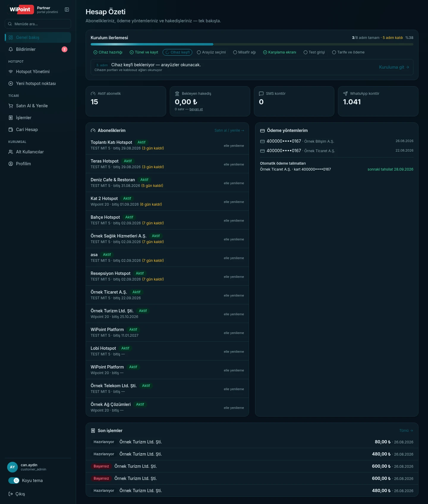Click the wallet icon beside Cari Hesap
The width and height of the screenshot is (428, 504).
coord(11,130)
